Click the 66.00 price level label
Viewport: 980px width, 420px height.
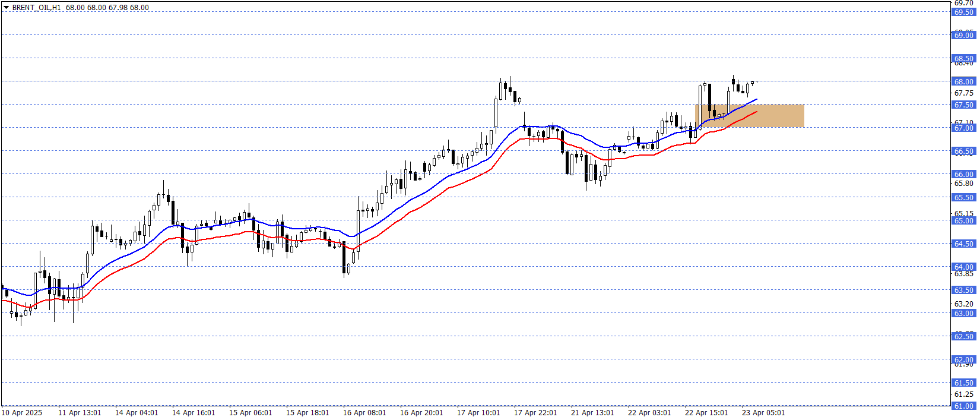coord(964,174)
